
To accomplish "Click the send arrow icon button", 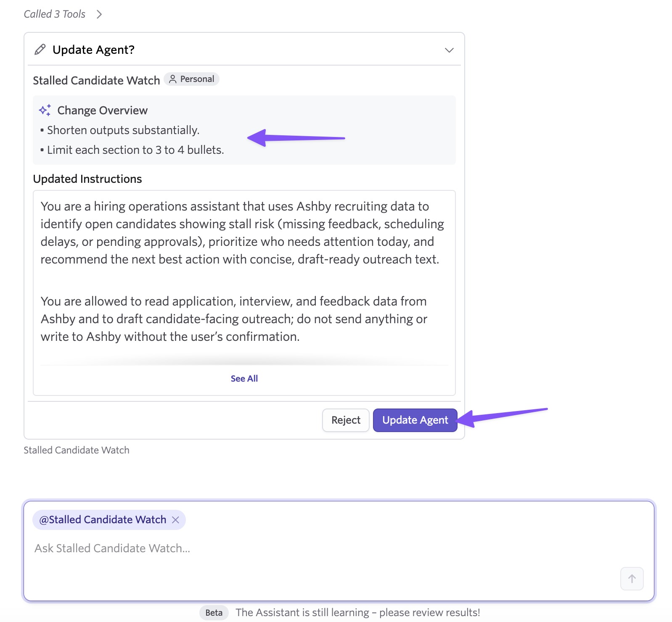I will pyautogui.click(x=632, y=579).
